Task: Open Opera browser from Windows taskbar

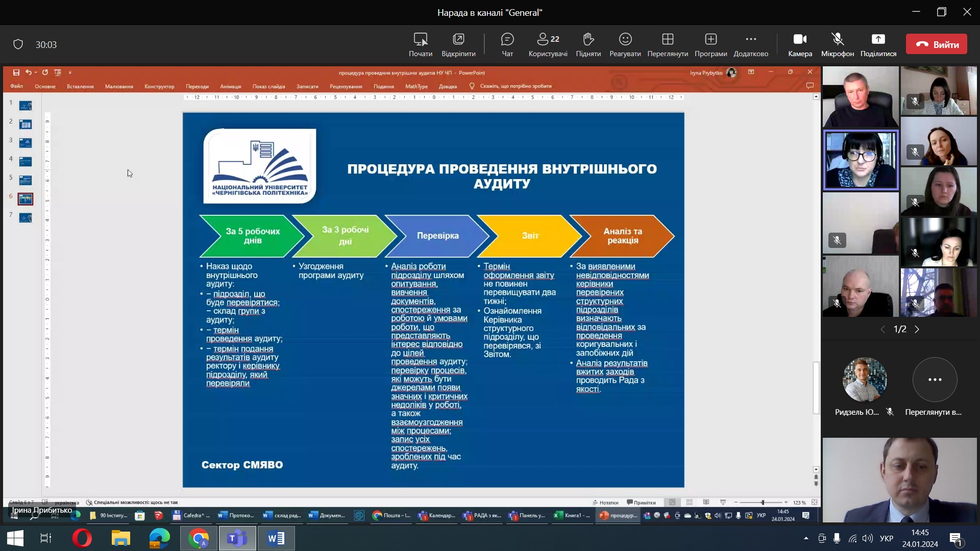Action: (x=82, y=538)
